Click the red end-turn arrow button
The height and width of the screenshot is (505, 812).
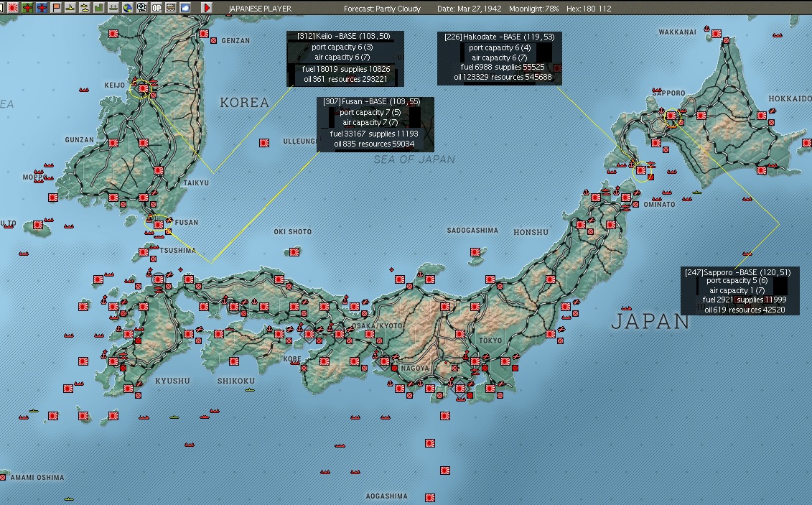point(206,8)
